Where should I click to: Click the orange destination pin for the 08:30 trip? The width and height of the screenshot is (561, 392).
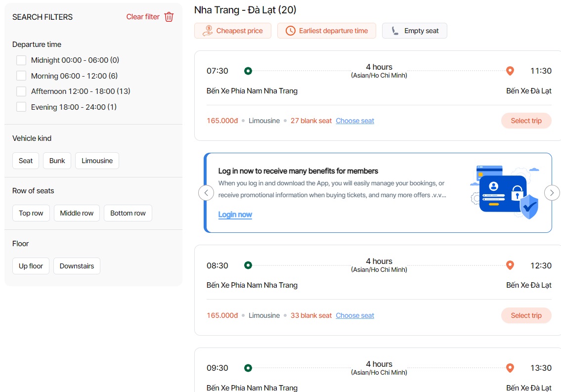tap(510, 265)
